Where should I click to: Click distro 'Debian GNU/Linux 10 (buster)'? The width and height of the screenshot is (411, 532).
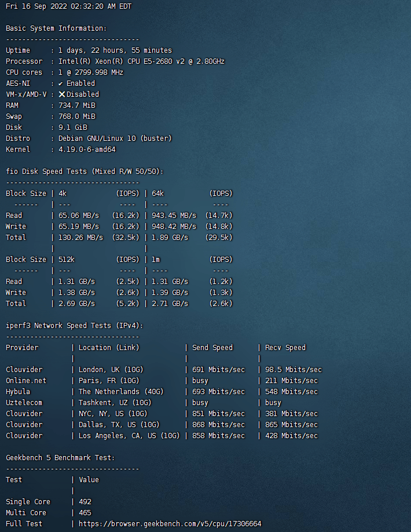(115, 139)
